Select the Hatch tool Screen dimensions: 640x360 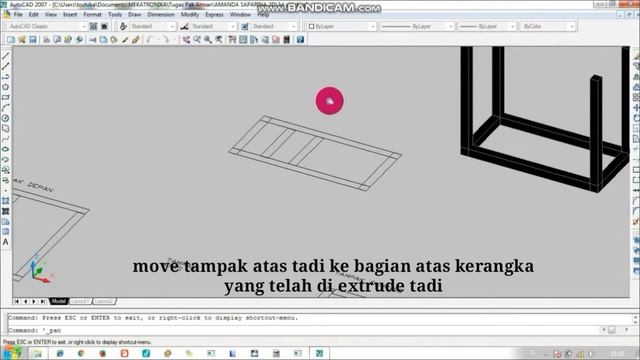click(6, 201)
